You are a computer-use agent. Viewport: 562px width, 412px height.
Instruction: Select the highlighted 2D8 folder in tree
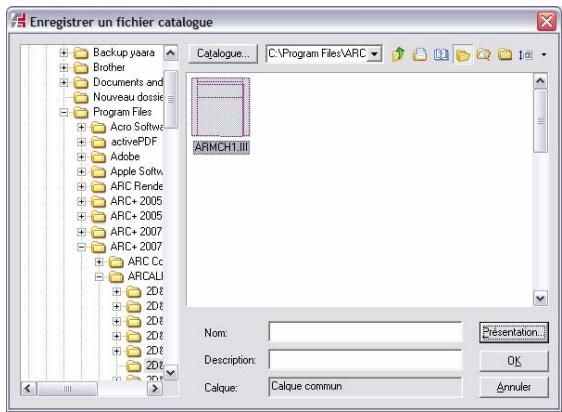[154, 366]
